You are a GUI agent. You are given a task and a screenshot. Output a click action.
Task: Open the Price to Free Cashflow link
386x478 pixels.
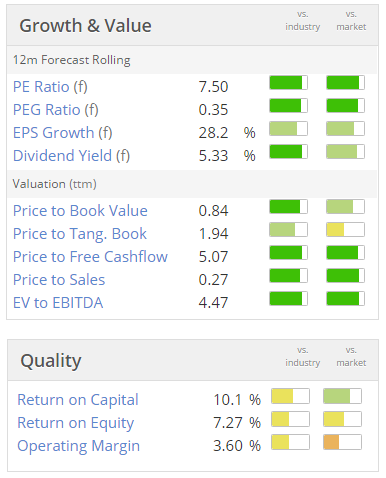pyautogui.click(x=90, y=257)
